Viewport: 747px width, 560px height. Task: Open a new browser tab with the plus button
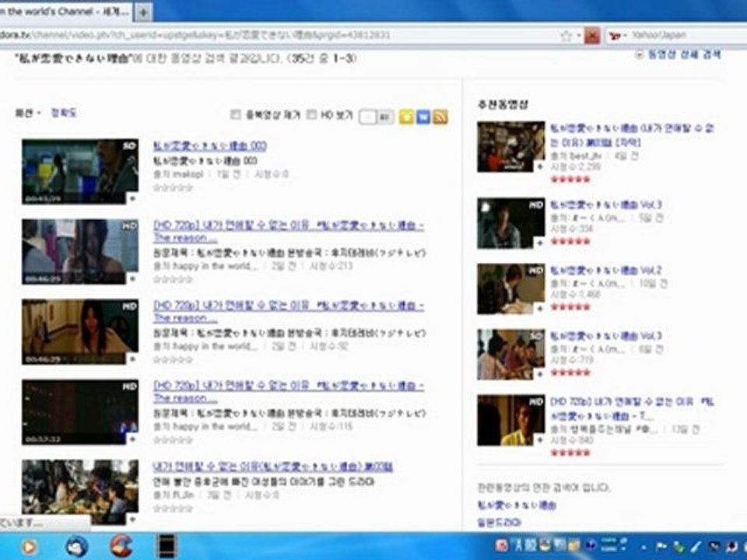[x=143, y=13]
